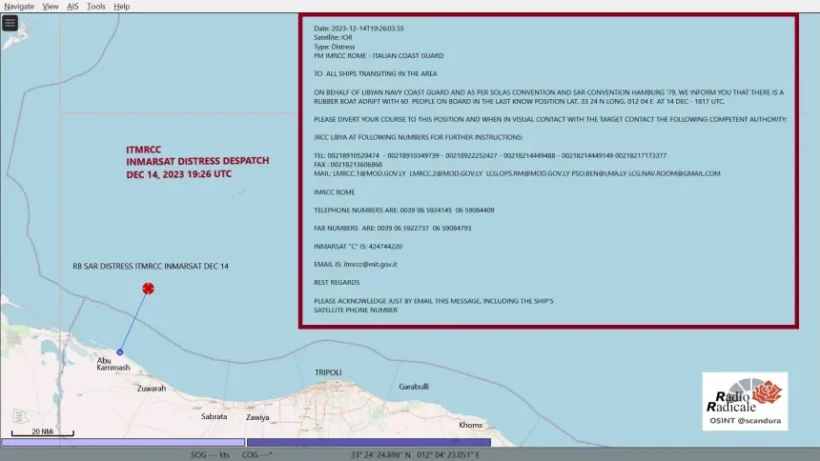Screen dimensions: 820x461
Task: Open the Help menu
Action: click(x=122, y=6)
